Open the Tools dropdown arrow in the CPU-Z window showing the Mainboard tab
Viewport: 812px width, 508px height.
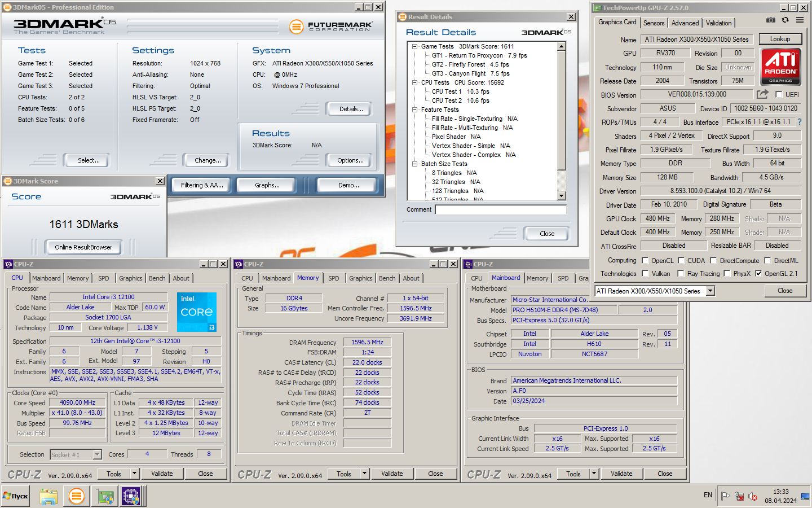pos(594,474)
